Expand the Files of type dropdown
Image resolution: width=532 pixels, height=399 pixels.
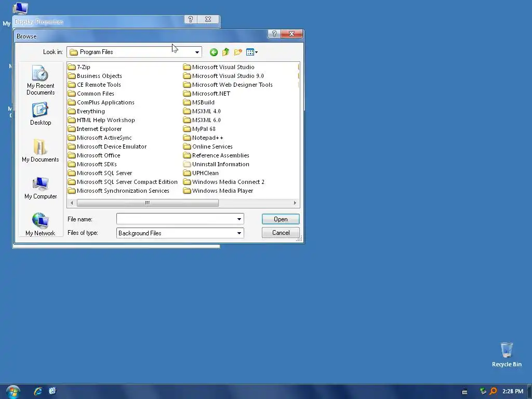coord(239,233)
